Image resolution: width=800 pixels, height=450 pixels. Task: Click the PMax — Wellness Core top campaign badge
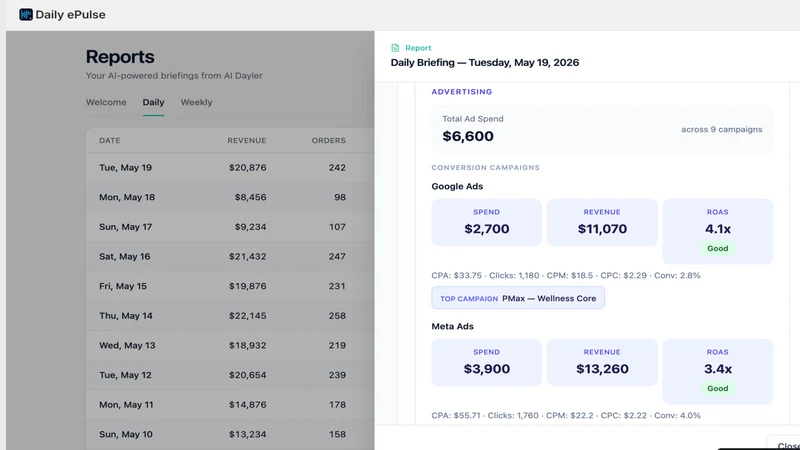[x=518, y=298]
